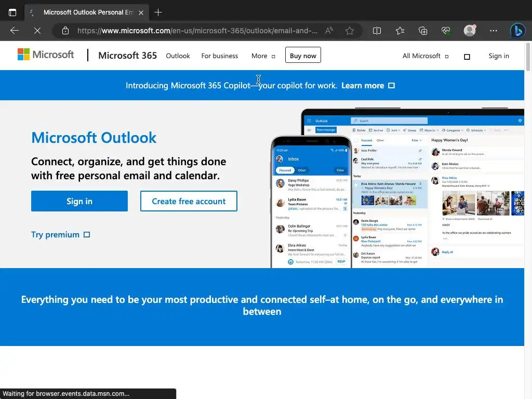Add this page to favorites star
Screen dimensions: 532x399
(350, 31)
